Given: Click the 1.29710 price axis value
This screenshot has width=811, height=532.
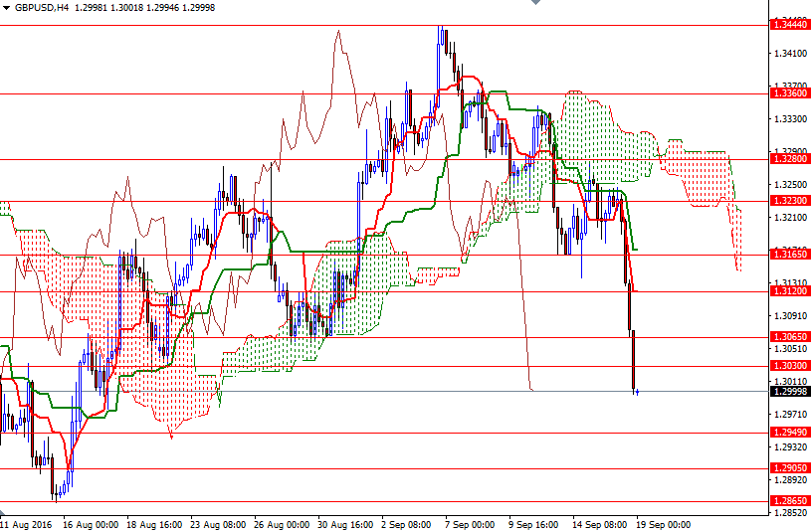Looking at the screenshot, I should (790, 414).
